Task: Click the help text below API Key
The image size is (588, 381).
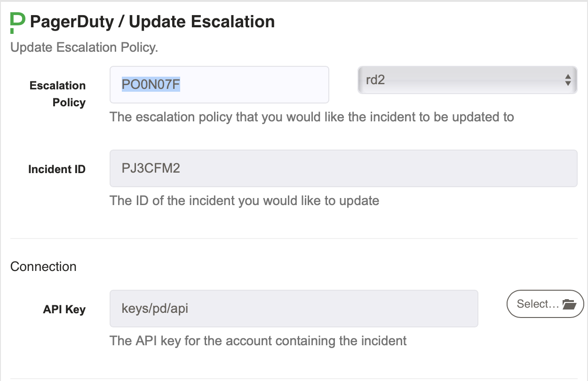Action: [x=258, y=341]
